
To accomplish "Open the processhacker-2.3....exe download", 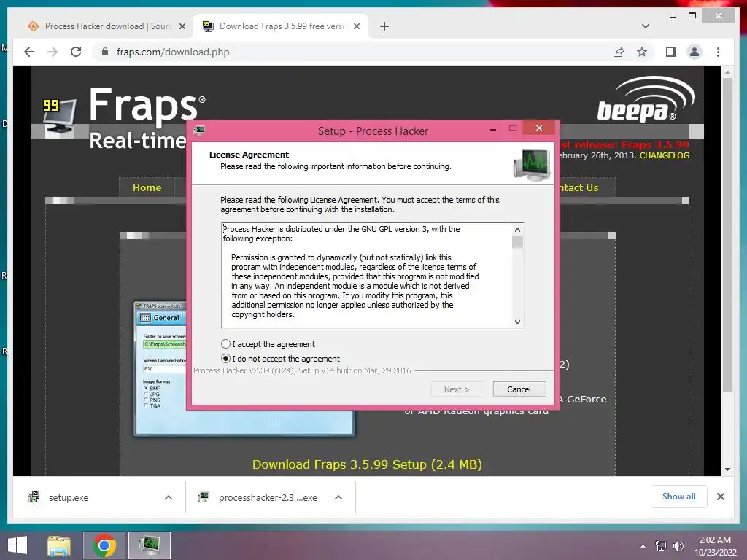I will click(268, 497).
